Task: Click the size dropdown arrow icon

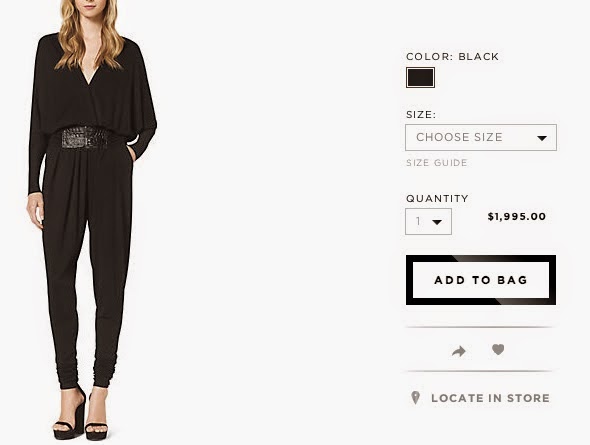Action: [x=542, y=138]
